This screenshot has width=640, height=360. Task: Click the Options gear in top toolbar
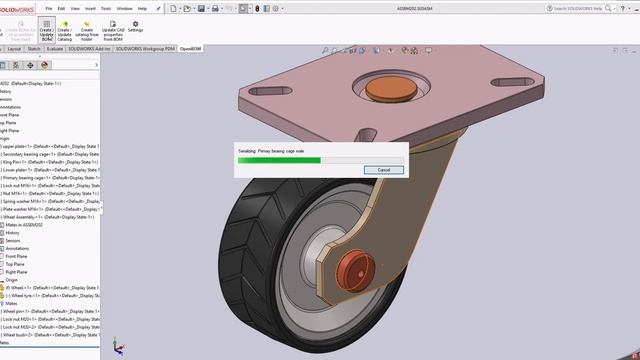(276, 8)
